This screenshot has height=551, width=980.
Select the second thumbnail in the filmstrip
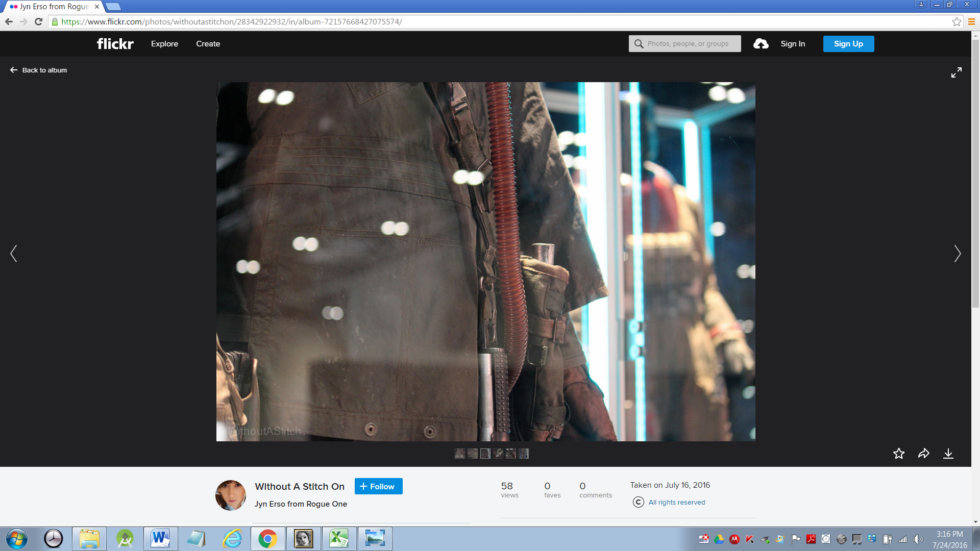click(x=473, y=454)
